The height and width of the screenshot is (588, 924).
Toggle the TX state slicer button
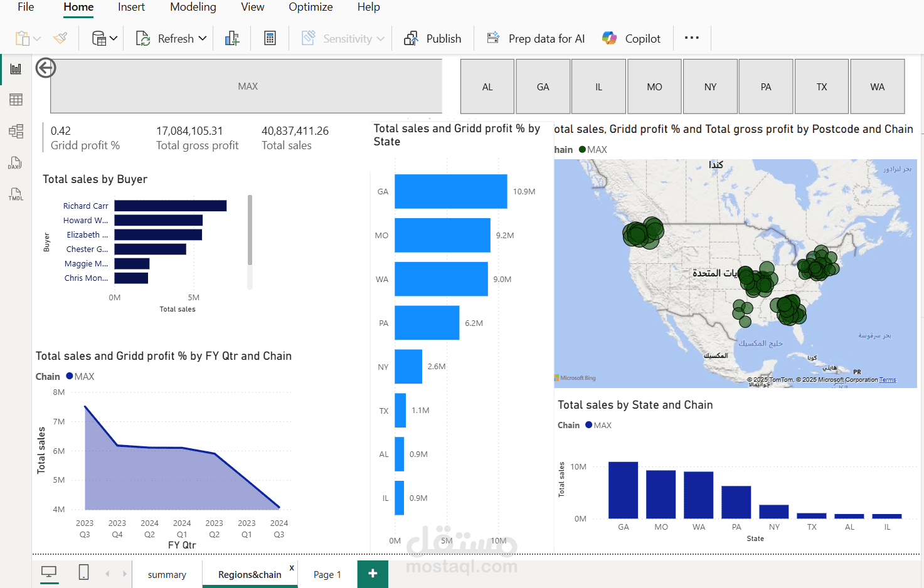(821, 87)
